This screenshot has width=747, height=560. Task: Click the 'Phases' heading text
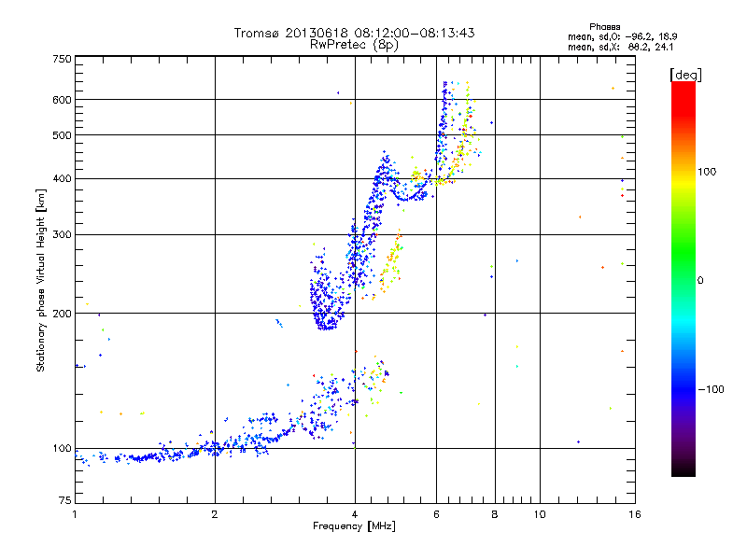604,27
